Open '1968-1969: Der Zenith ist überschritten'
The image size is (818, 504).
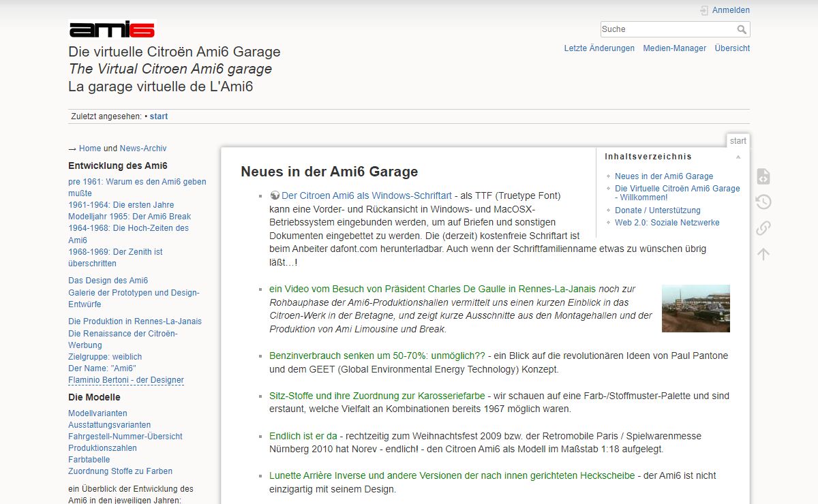115,257
